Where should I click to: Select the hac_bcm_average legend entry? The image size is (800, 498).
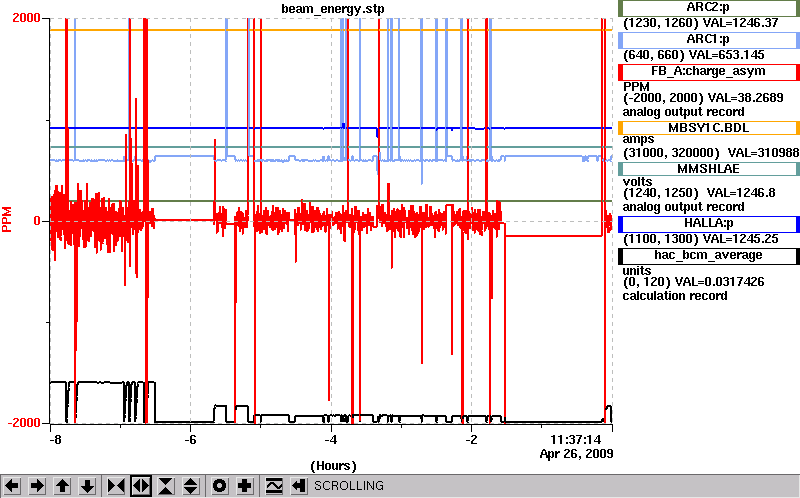(x=709, y=256)
